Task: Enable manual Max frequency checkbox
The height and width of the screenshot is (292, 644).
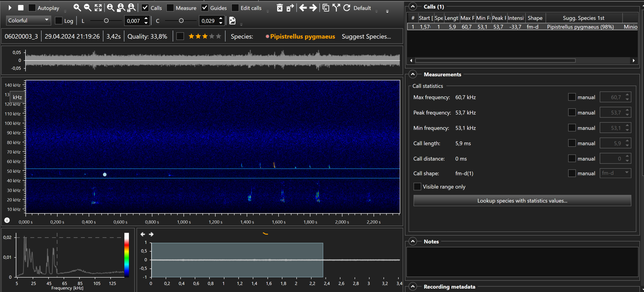Action: click(572, 97)
